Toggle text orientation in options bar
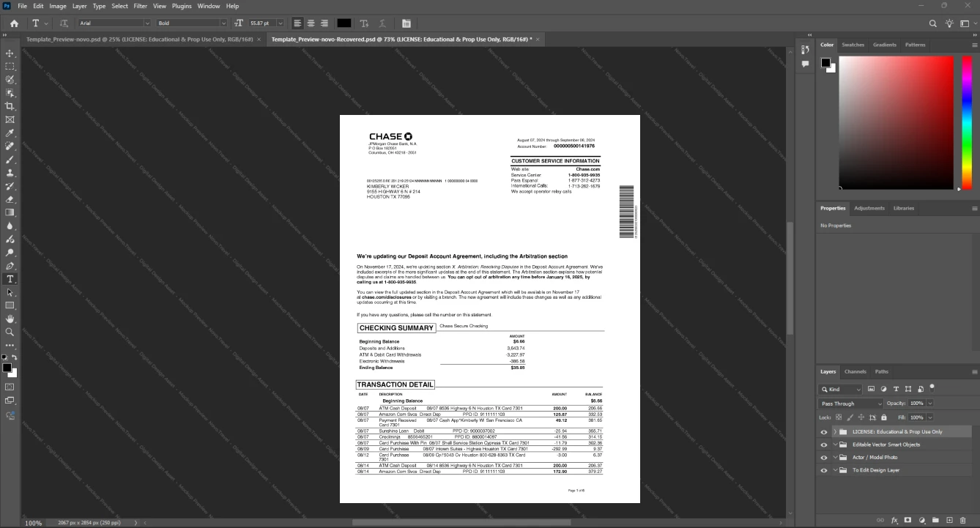The height and width of the screenshot is (528, 980). pos(64,23)
